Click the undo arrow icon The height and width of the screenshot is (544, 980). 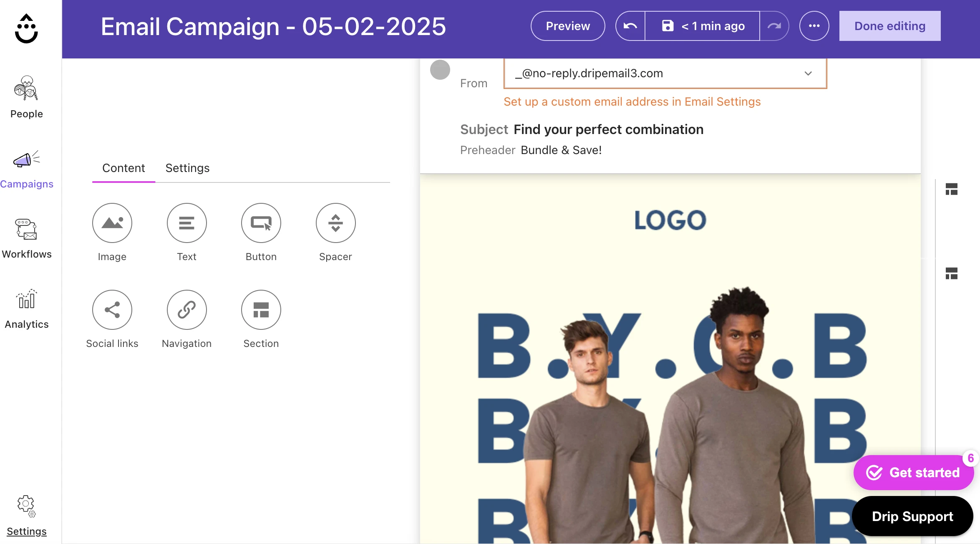pyautogui.click(x=630, y=26)
